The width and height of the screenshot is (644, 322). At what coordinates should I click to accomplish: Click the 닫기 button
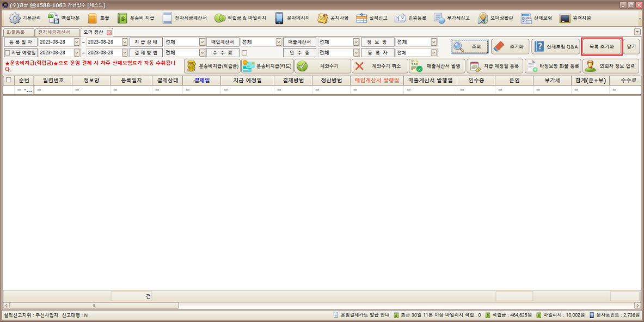tap(631, 47)
